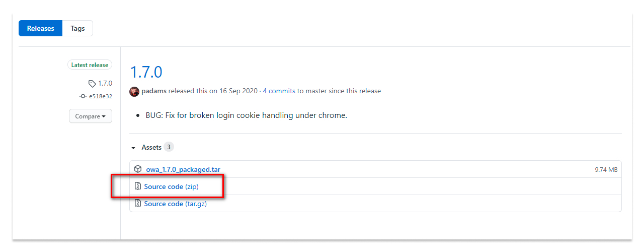Click the archive icon beside Source code (tar.gz)
Image resolution: width=644 pixels, height=252 pixels.
click(138, 204)
